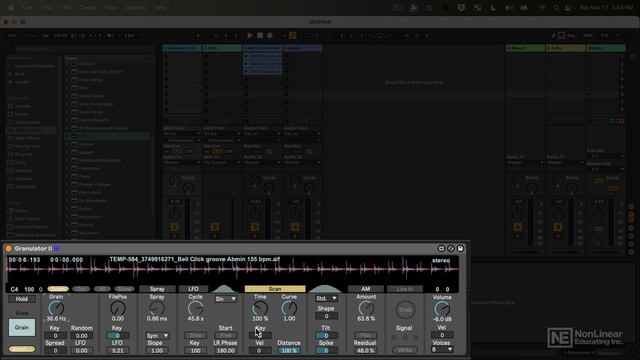Click the middle Granulator II header icon

pos(451,249)
